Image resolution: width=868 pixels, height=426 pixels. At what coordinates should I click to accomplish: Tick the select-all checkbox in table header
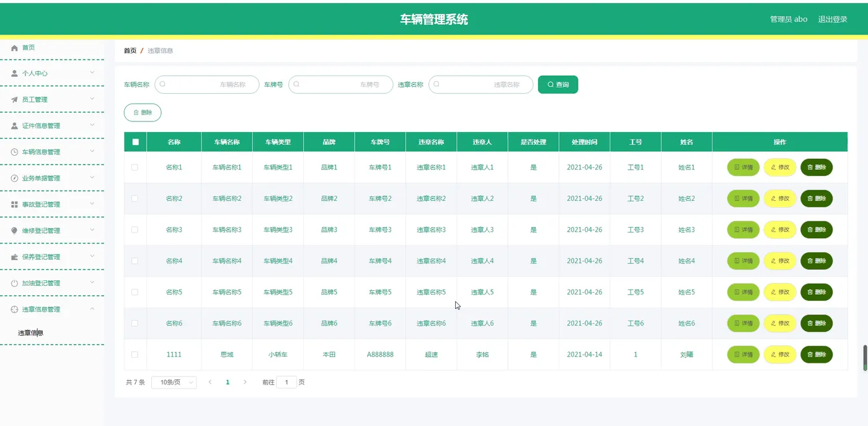click(x=135, y=142)
